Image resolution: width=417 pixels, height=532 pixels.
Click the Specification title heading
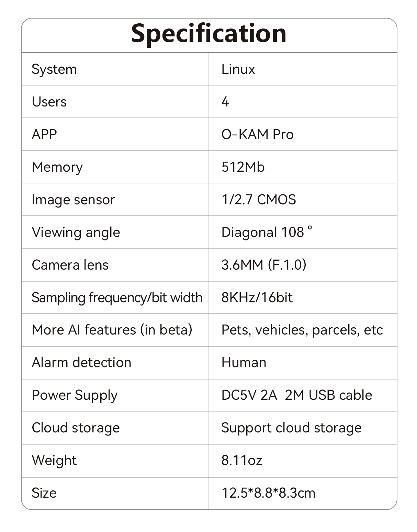(x=208, y=34)
